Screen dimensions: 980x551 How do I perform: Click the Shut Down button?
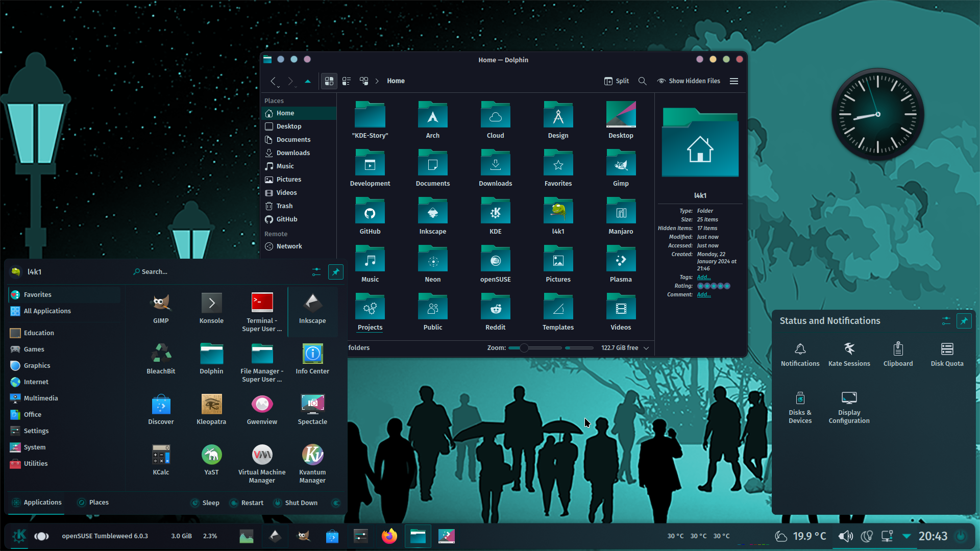coord(296,503)
